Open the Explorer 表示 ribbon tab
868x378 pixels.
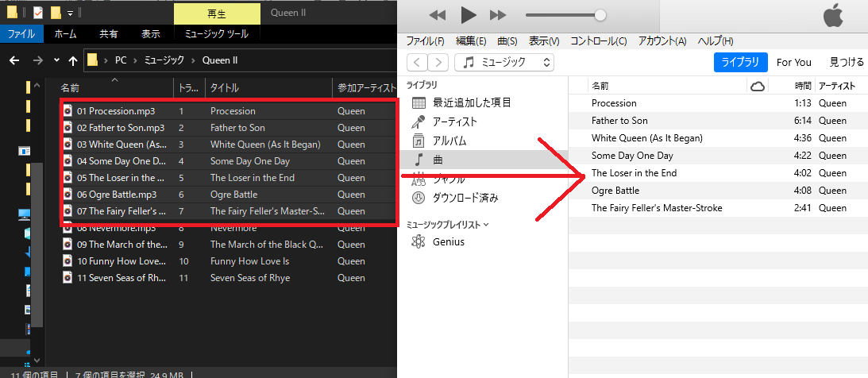point(151,34)
